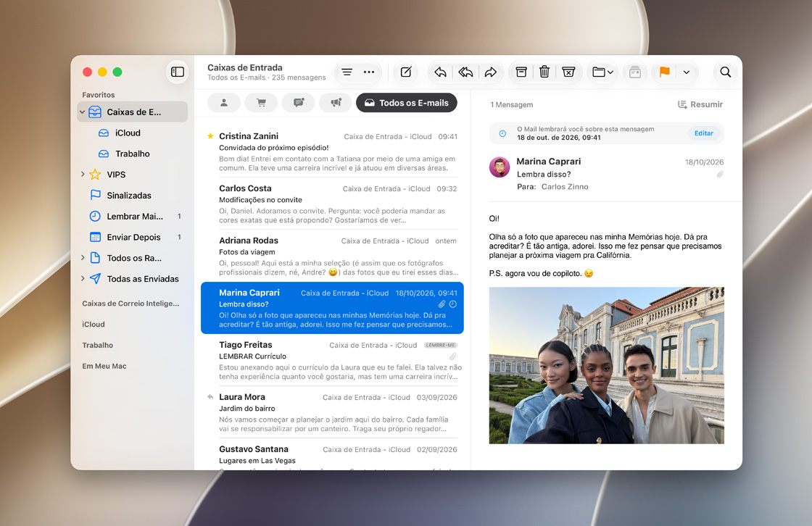Screen dimensions: 812x526
Task: Open the filter messages button
Action: 347,72
